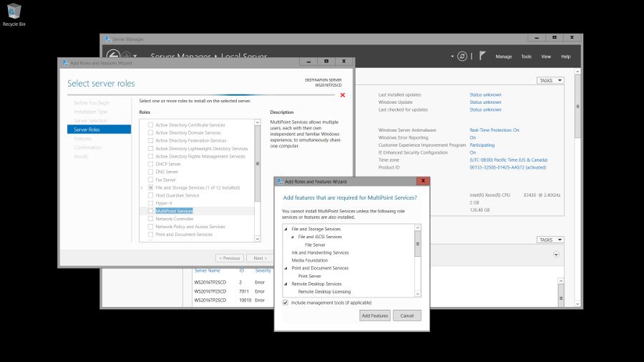Viewport: 644px width, 362px height.
Task: Collapse File and Storage Services in dialog
Action: pyautogui.click(x=286, y=229)
